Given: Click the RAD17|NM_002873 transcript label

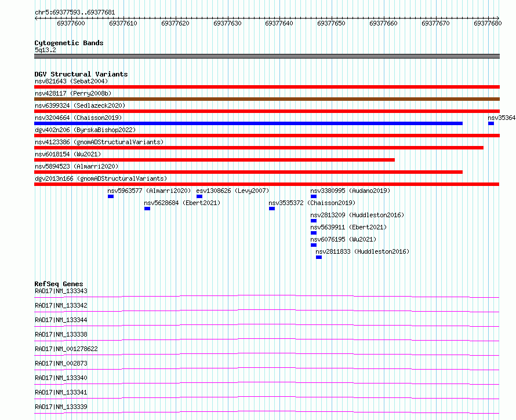Looking at the screenshot, I should coord(61,363).
